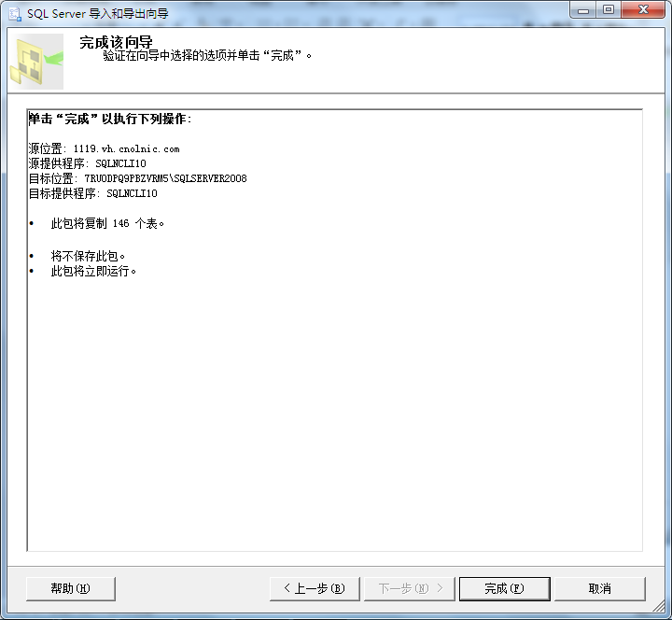Click the wizard package header image
The width and height of the screenshot is (672, 620).
point(36,62)
